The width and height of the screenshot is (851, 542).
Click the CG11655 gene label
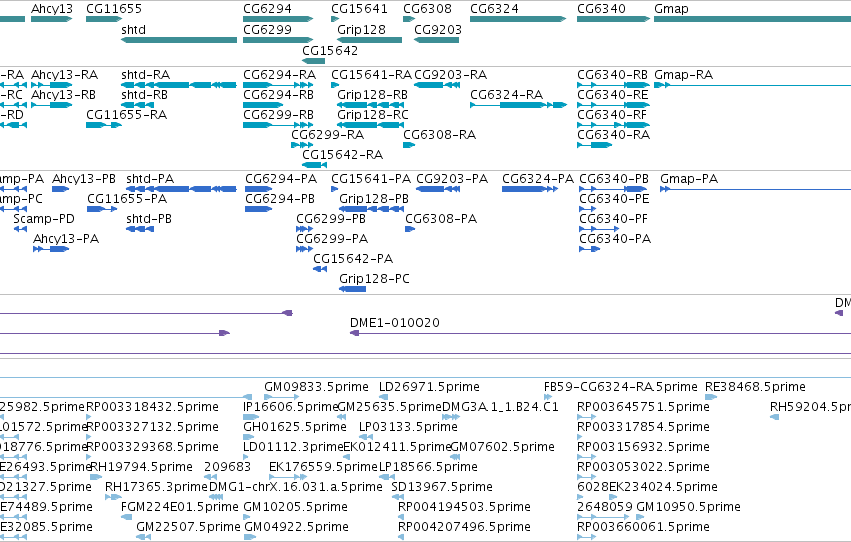[114, 9]
